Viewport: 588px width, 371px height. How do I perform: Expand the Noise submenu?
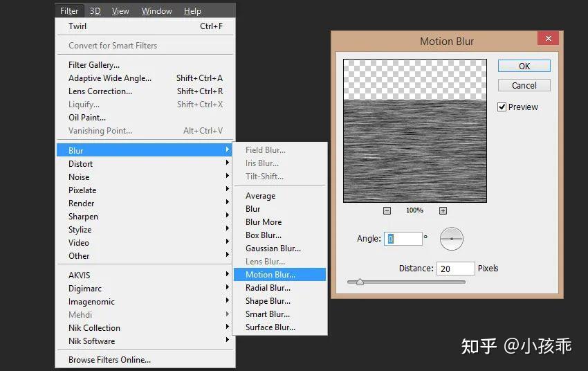(145, 177)
